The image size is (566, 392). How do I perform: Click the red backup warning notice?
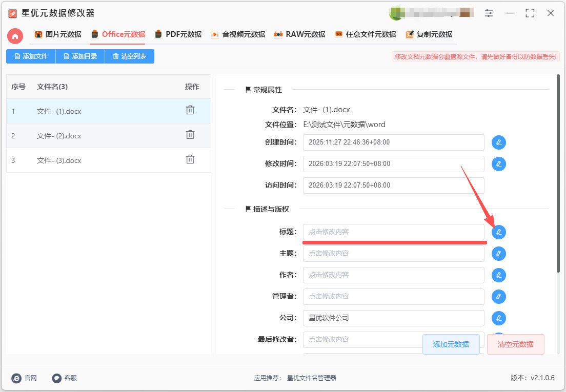476,56
